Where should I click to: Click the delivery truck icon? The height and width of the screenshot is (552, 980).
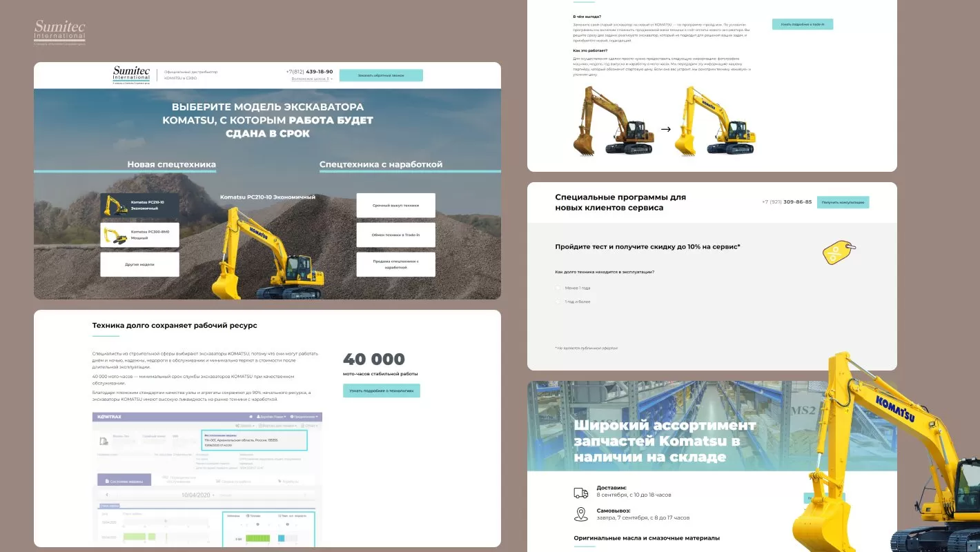tap(581, 493)
